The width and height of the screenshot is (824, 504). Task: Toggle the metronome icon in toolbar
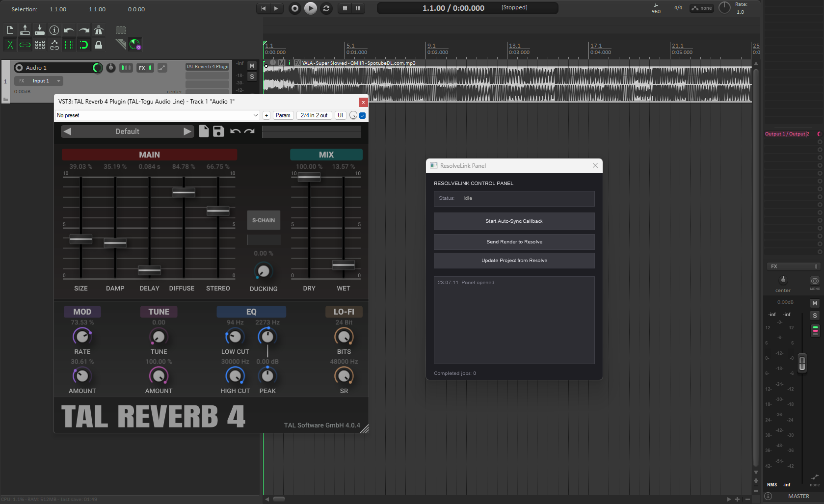pos(99,30)
